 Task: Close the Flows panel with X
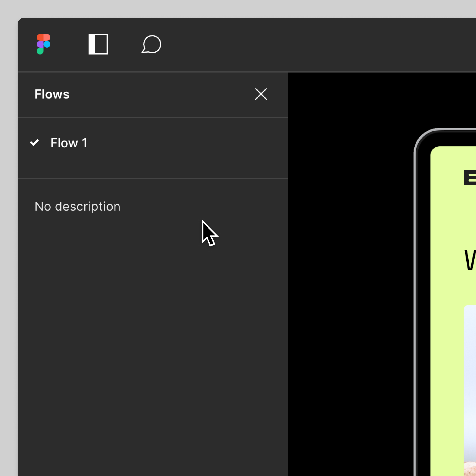pyautogui.click(x=261, y=94)
